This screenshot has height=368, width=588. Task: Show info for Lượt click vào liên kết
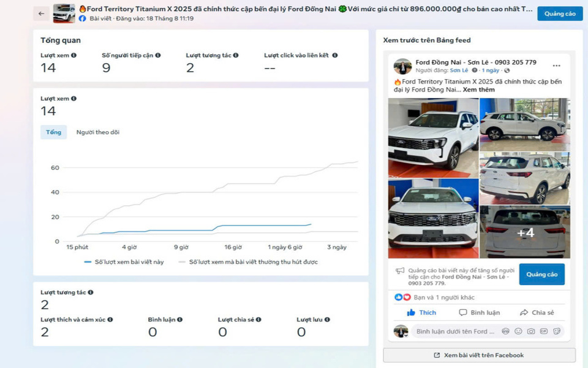click(335, 55)
